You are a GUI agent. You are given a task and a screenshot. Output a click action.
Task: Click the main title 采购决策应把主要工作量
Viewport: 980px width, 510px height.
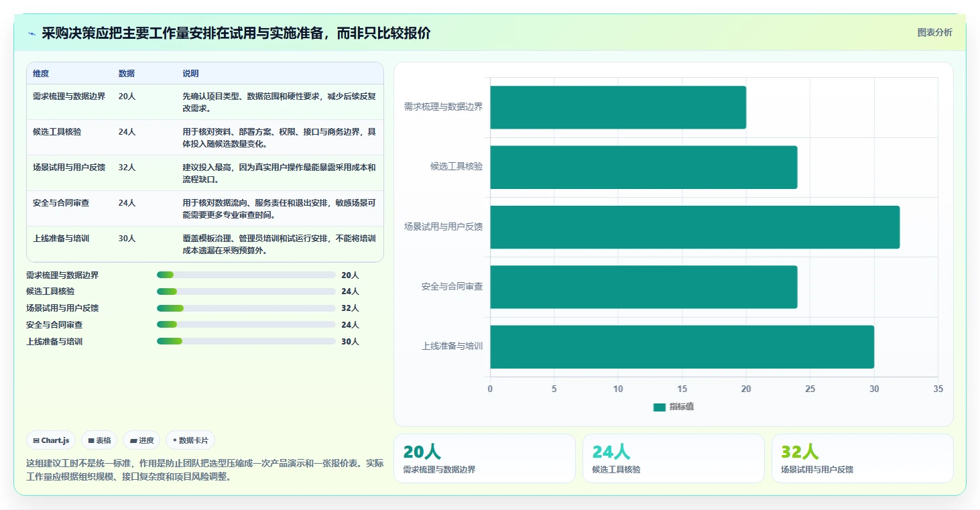(236, 33)
